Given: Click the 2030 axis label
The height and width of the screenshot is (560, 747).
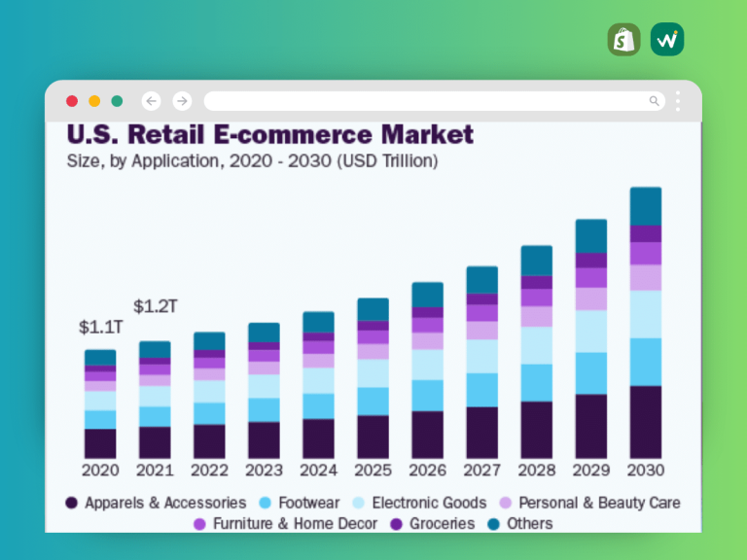Looking at the screenshot, I should [x=646, y=471].
